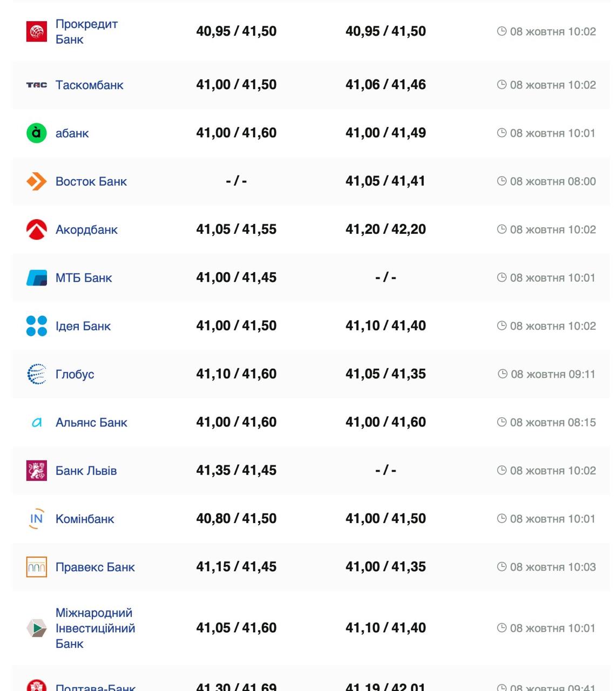Image resolution: width=616 pixels, height=691 pixels.
Task: Click the blue МТБ Банк logo
Action: coord(37,278)
